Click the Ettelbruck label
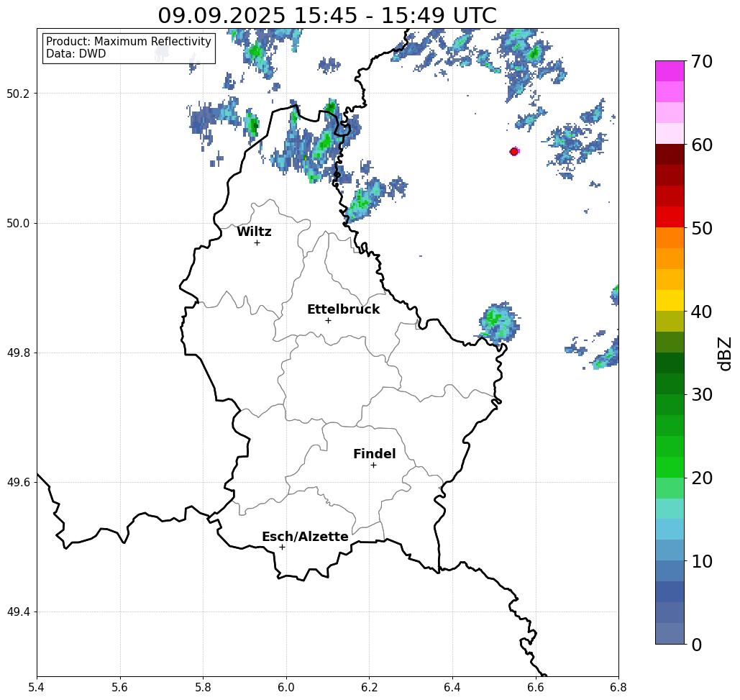The image size is (740, 700). (x=343, y=309)
